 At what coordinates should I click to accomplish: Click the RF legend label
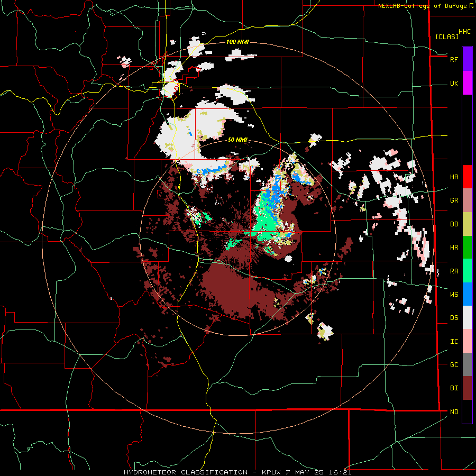pyautogui.click(x=454, y=59)
